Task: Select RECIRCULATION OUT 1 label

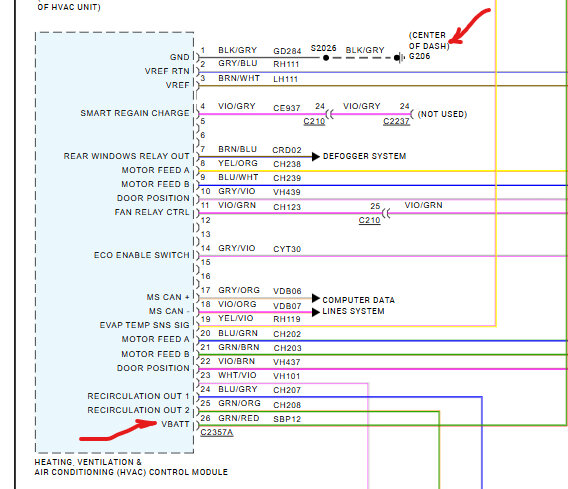Action: [138, 396]
